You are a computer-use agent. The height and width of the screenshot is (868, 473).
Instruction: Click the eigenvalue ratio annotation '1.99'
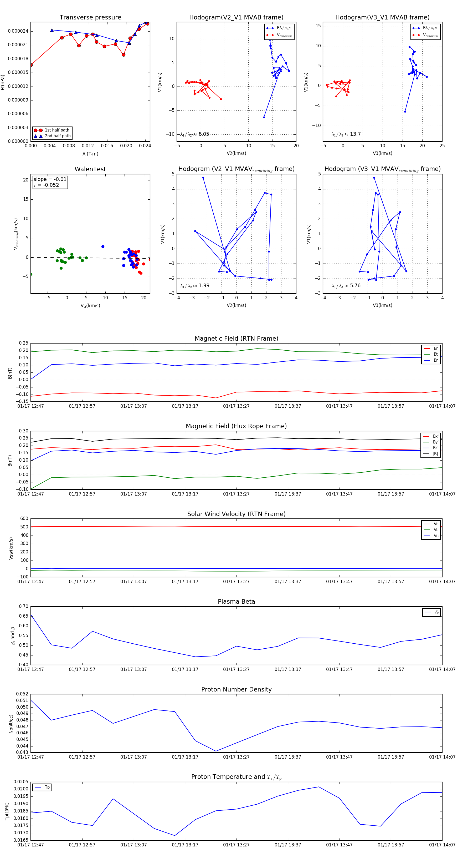point(194,286)
